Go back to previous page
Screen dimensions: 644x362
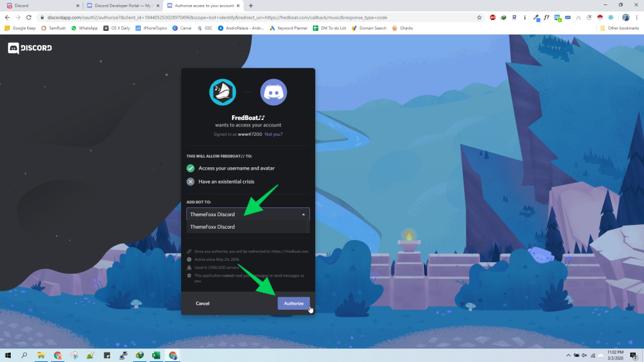click(x=7, y=18)
